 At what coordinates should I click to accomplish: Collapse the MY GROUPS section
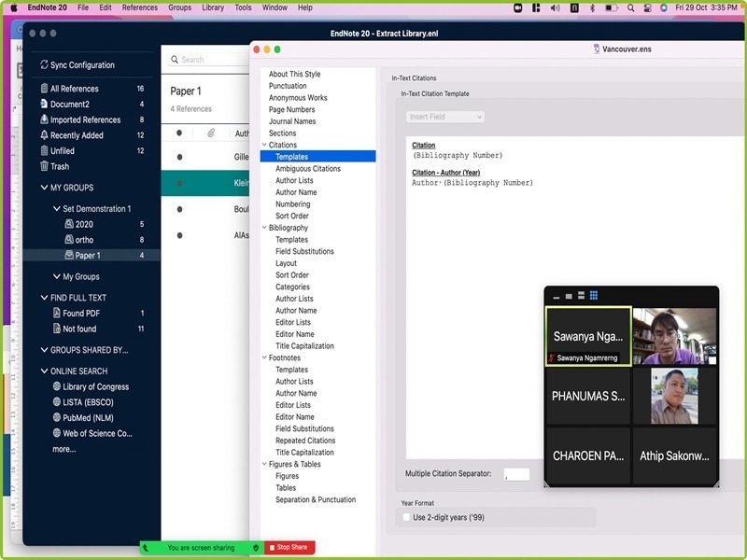(43, 188)
